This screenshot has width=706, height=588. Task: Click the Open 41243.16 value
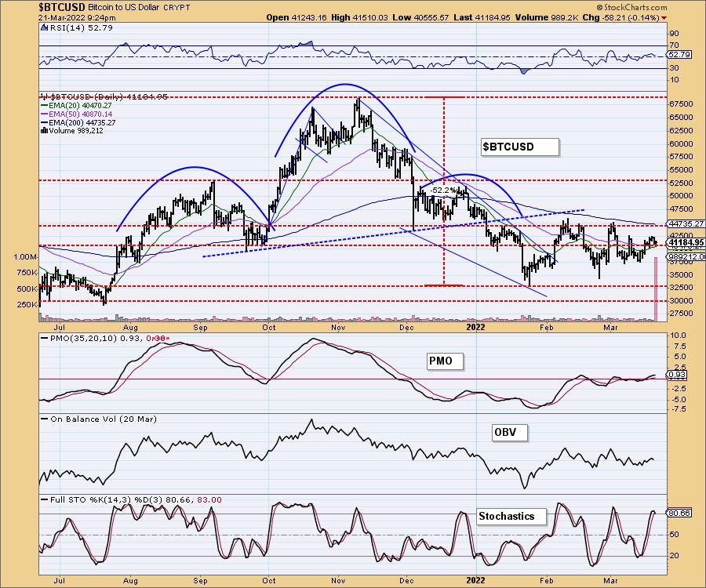tap(297, 17)
